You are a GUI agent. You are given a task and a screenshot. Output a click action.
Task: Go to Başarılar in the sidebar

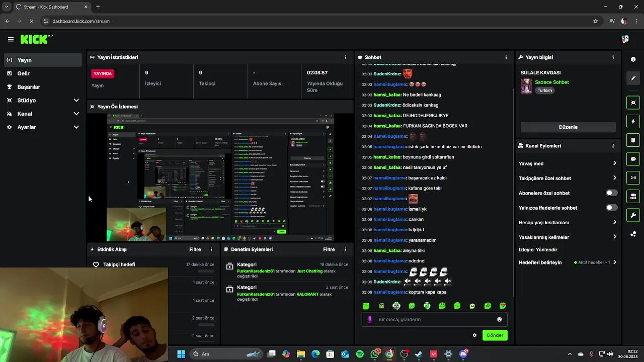[x=43, y=87]
